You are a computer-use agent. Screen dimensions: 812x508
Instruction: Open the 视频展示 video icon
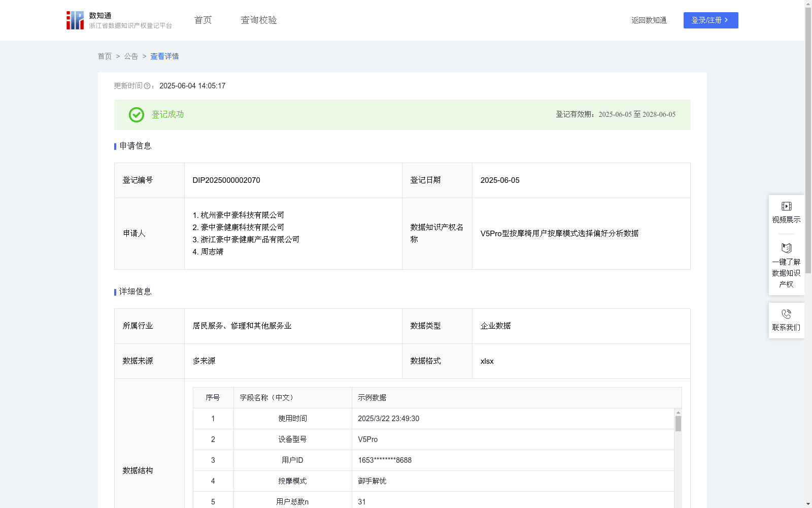786,206
